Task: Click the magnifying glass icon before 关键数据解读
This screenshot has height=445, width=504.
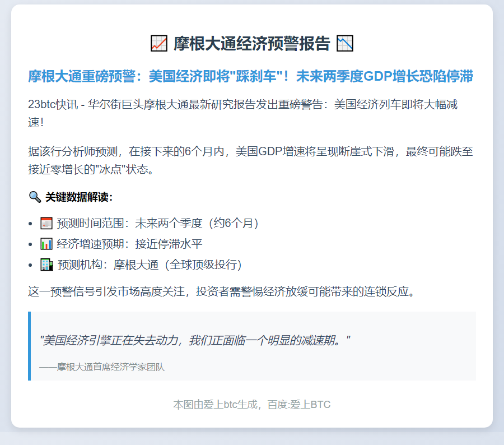Action: point(35,197)
